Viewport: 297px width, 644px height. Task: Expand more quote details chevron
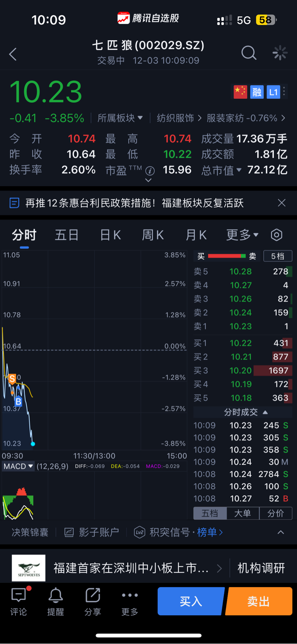click(148, 180)
